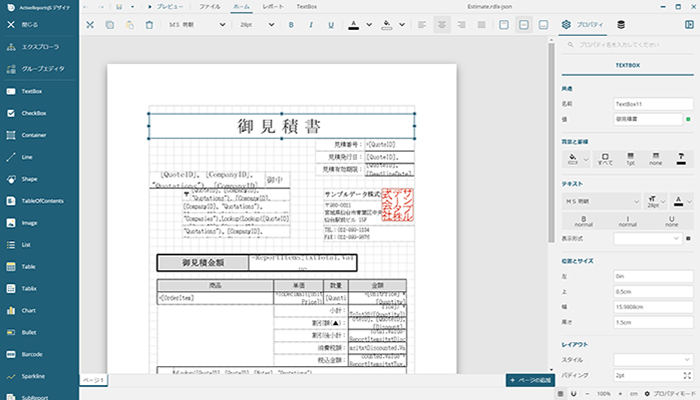The image size is (700, 400).
Task: Click the border color swatch in the properties panel
Action: click(x=681, y=158)
